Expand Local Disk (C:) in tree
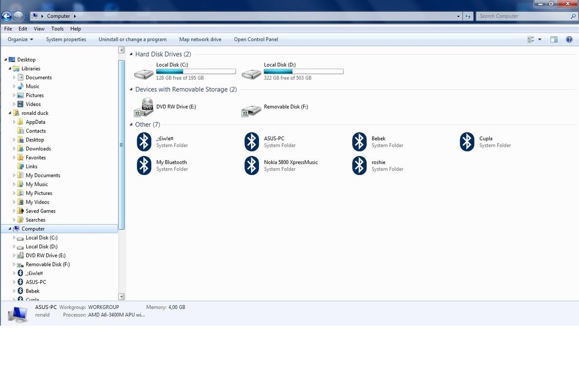This screenshot has width=579, height=392. pyautogui.click(x=14, y=238)
